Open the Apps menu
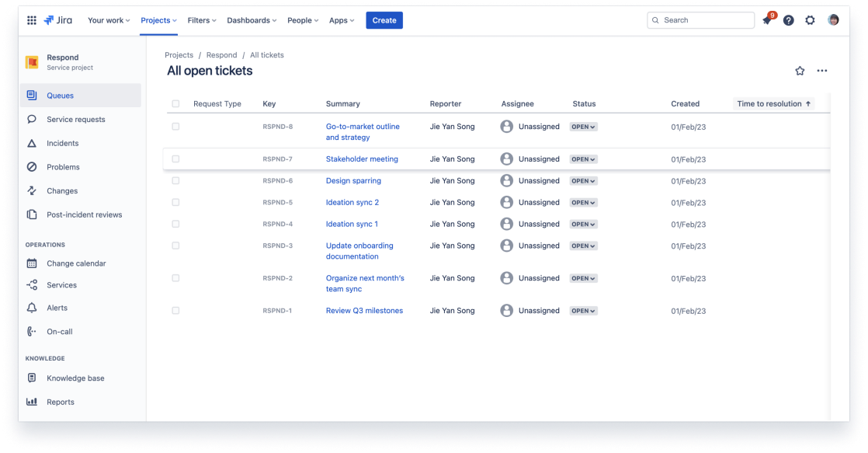Image resolution: width=868 pixels, height=453 pixels. click(x=341, y=20)
